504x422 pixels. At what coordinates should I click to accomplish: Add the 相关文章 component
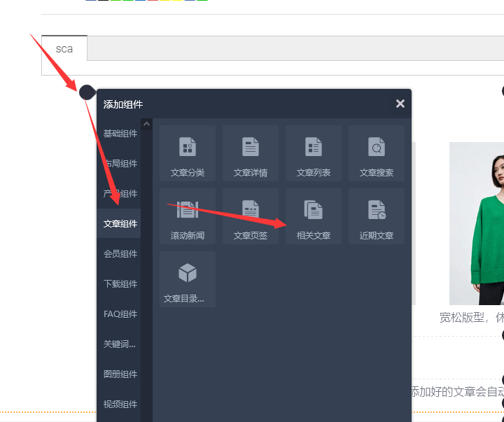pos(314,216)
